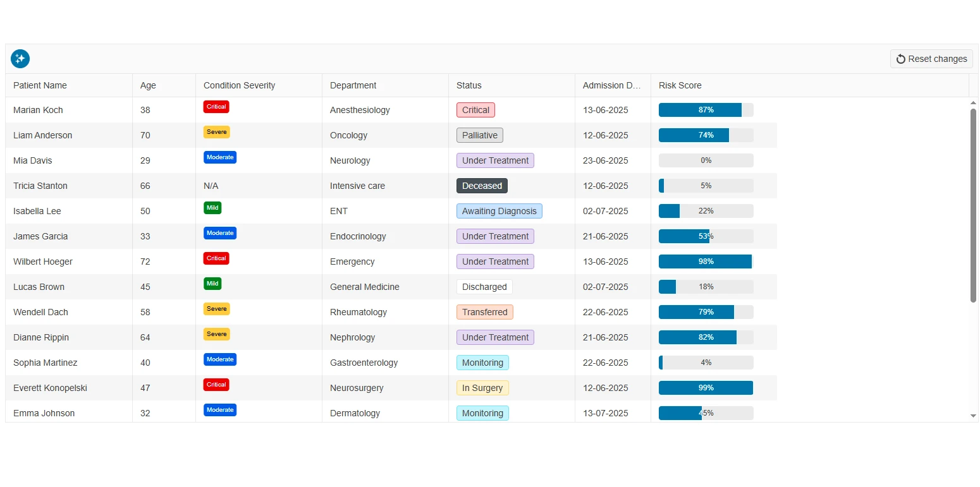Open the status editor for Mia Davis's Under Treatment
980x487 pixels.
pos(494,160)
